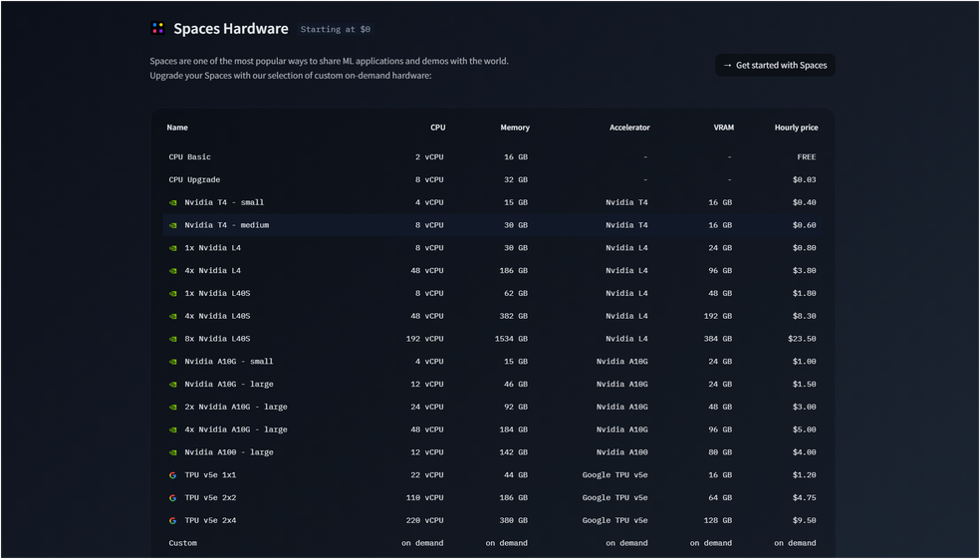Click the 192 vCPU value
Viewport: 980px width, 559px height.
(x=425, y=339)
